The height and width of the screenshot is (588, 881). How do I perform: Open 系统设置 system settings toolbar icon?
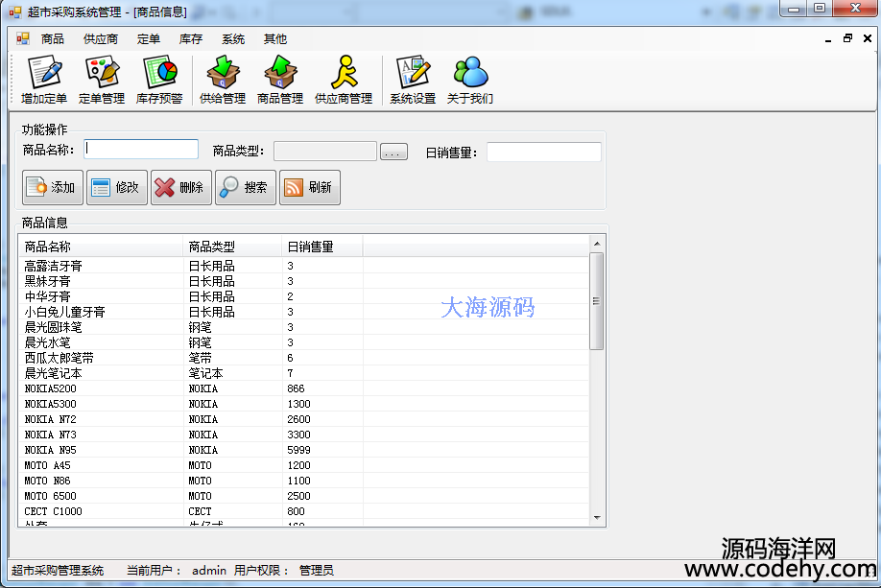(413, 80)
